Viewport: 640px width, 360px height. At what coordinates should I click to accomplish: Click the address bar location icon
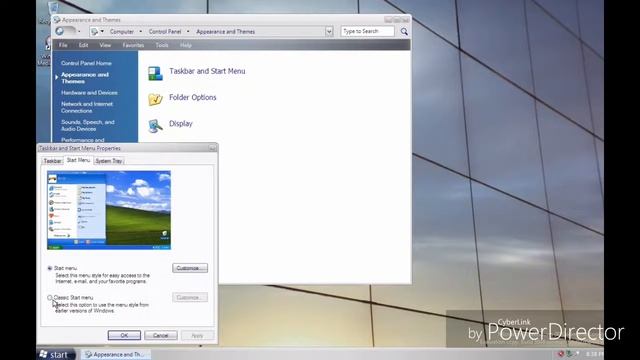[x=94, y=31]
